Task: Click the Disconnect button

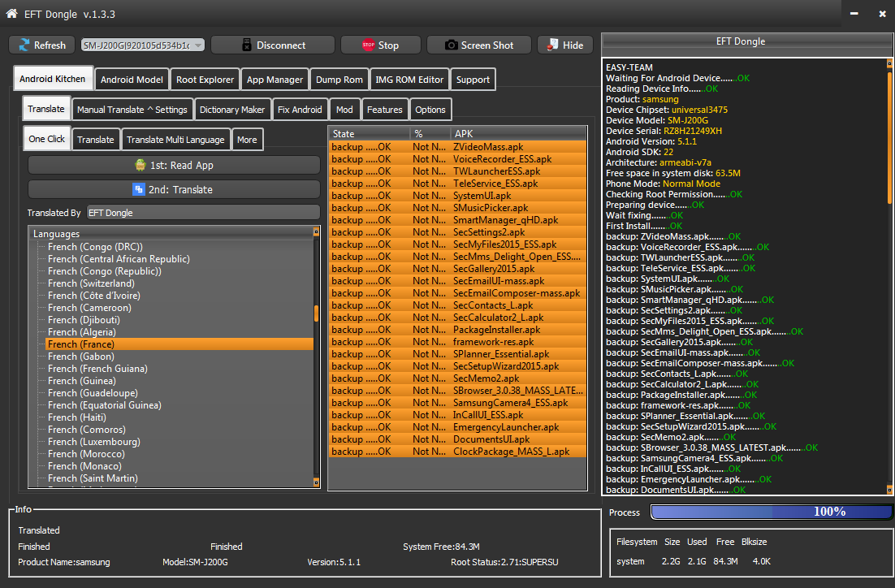Action: (273, 45)
